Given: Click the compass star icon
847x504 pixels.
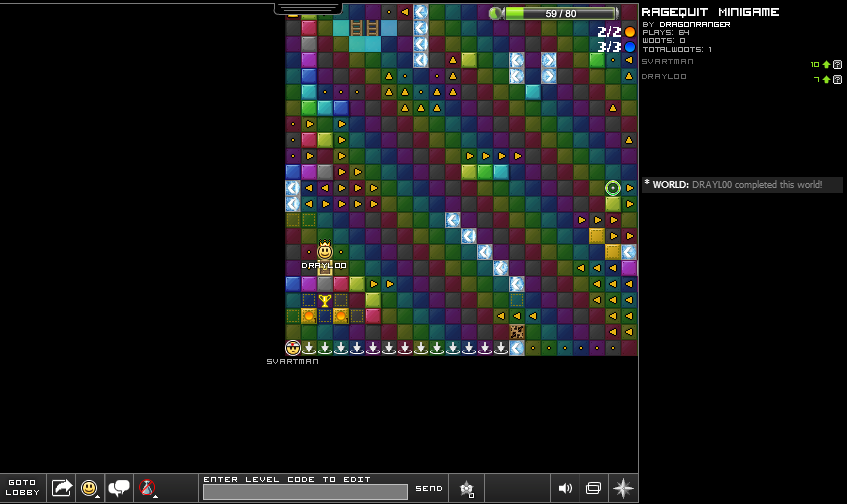Looking at the screenshot, I should 623,488.
